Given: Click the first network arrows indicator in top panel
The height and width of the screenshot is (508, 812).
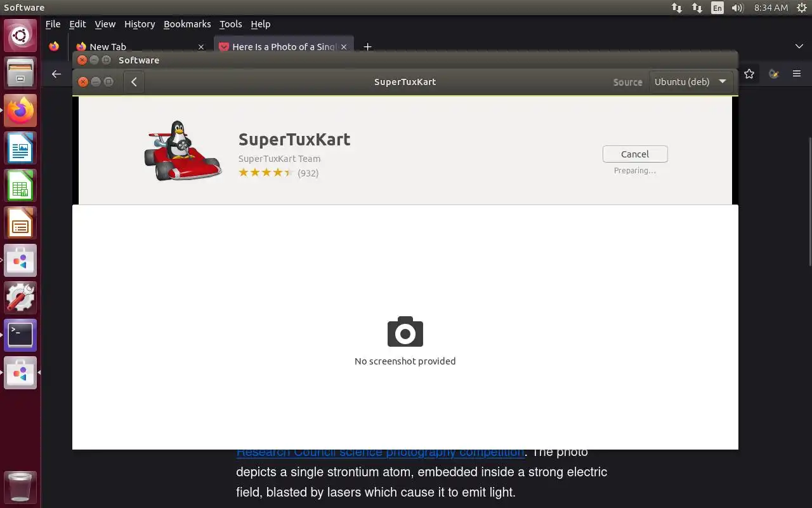Looking at the screenshot, I should (x=677, y=8).
